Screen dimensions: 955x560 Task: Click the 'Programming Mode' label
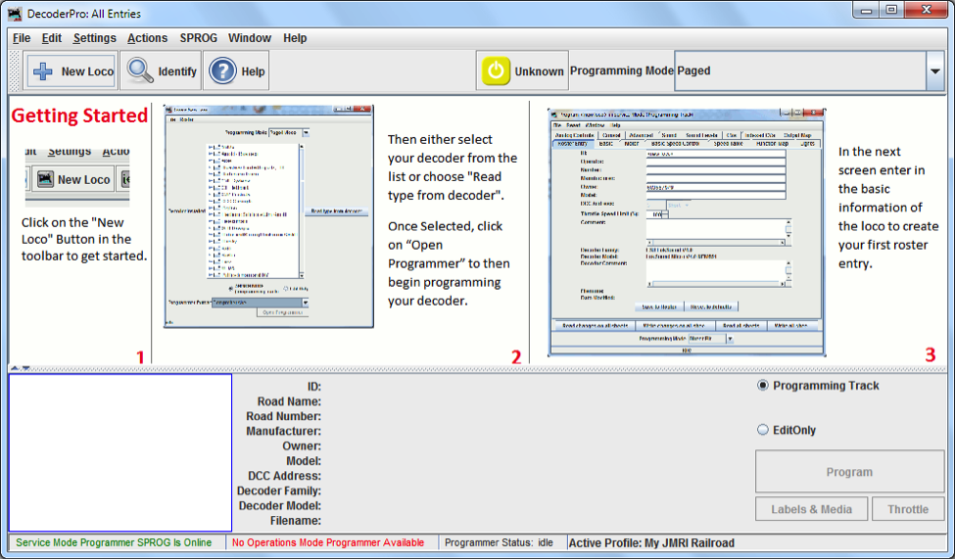click(622, 70)
